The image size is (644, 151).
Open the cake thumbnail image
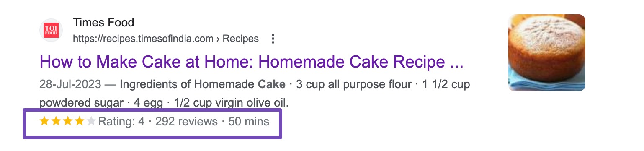pyautogui.click(x=546, y=53)
